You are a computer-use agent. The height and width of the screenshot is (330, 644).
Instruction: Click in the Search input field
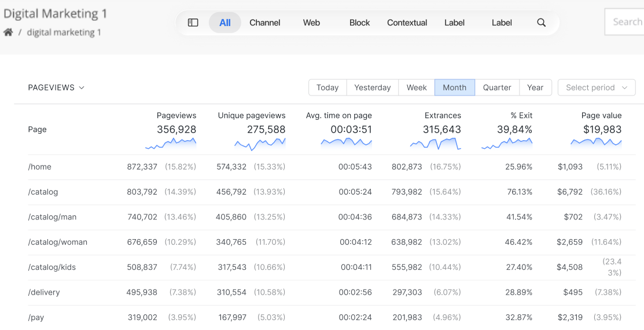tap(627, 22)
